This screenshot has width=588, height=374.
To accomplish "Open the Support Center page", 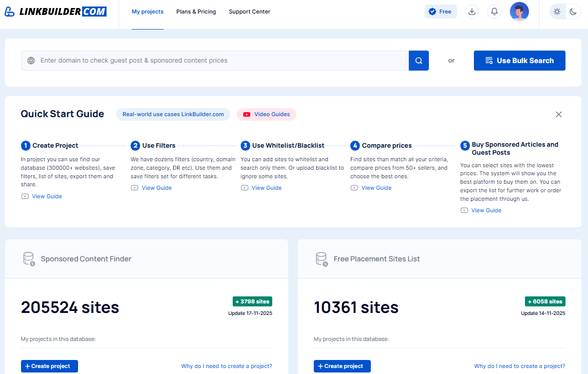I will [249, 11].
